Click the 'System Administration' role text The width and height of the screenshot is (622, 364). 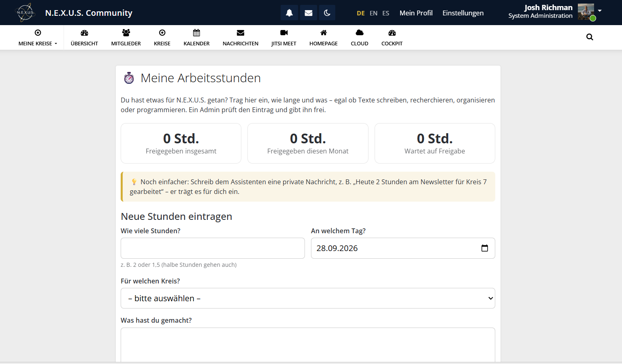tap(540, 16)
